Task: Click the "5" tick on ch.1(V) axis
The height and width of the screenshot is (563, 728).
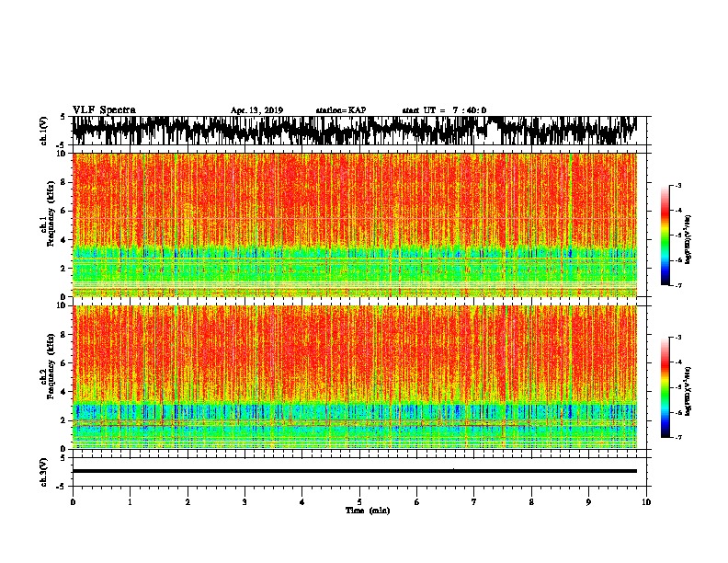Action: pos(63,117)
